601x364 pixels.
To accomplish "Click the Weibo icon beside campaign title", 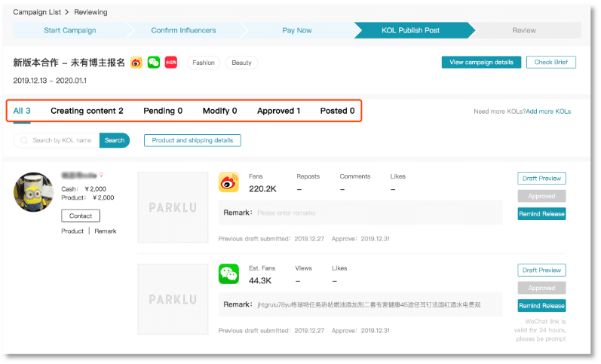I will (136, 63).
